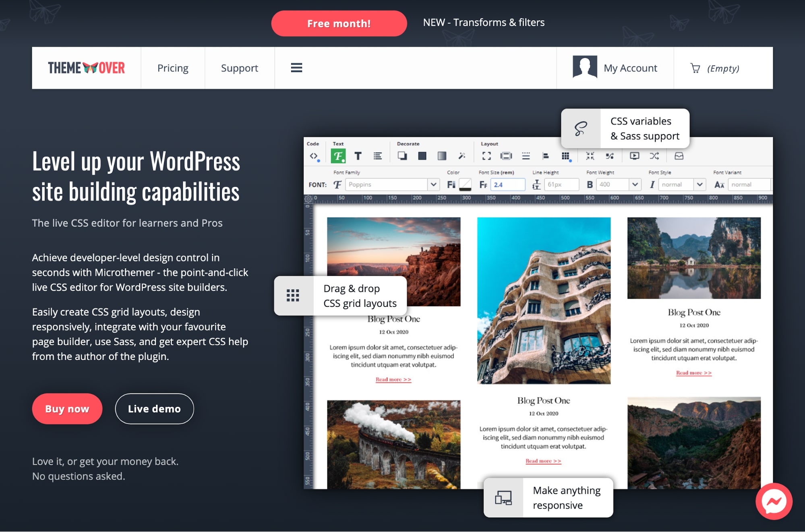Select the box shadow Decorate icon
The image size is (805, 532).
coord(402,156)
